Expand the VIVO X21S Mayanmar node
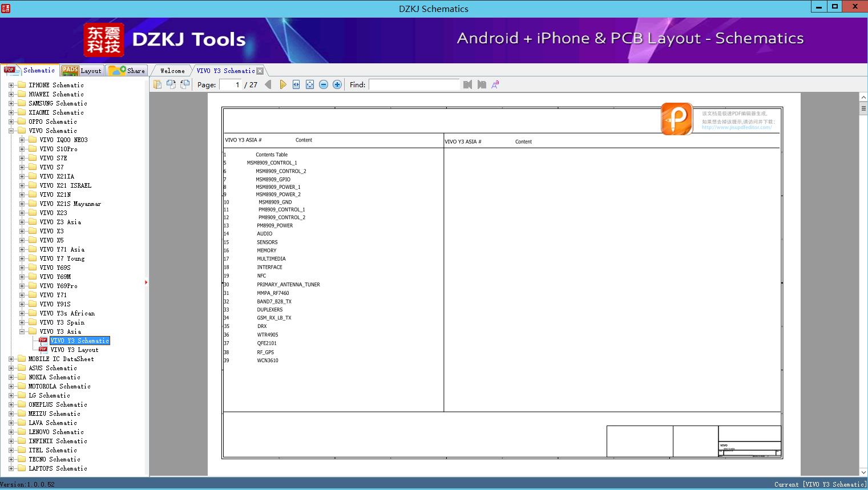This screenshot has width=868, height=490. pos(22,204)
